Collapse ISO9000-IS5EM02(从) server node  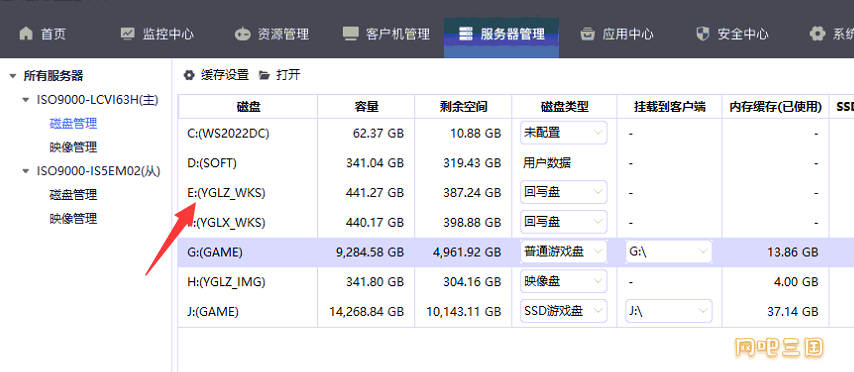26,171
